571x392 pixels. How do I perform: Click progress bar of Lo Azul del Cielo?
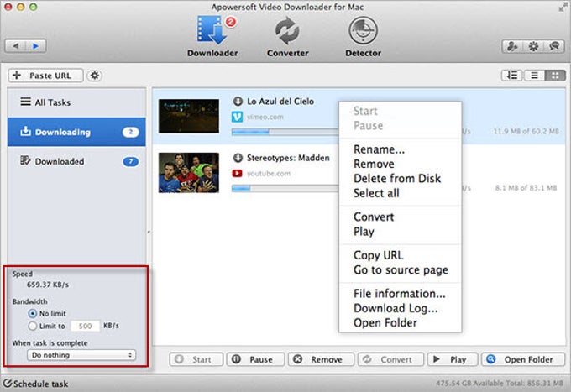(x=285, y=132)
